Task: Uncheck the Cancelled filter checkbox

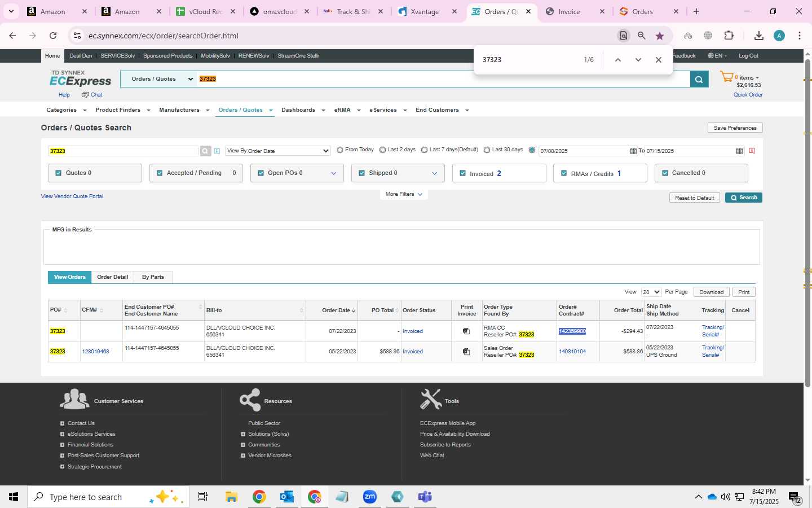Action: 665,173
